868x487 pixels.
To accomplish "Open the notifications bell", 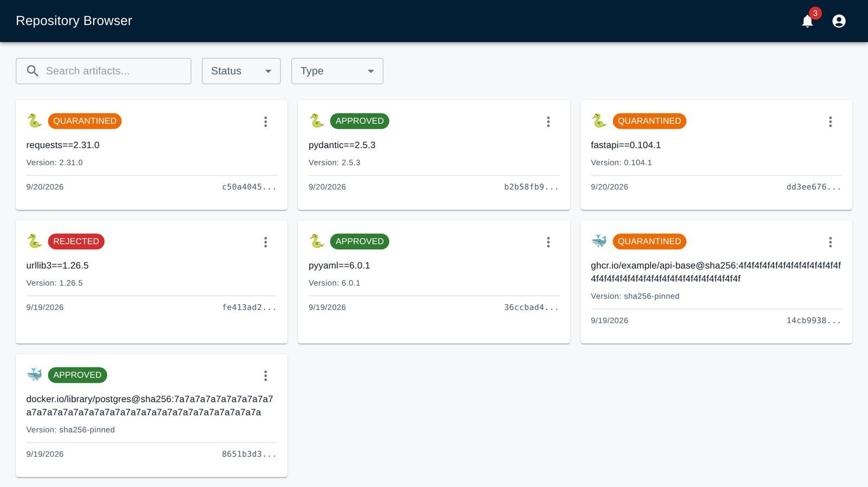I will tap(807, 21).
